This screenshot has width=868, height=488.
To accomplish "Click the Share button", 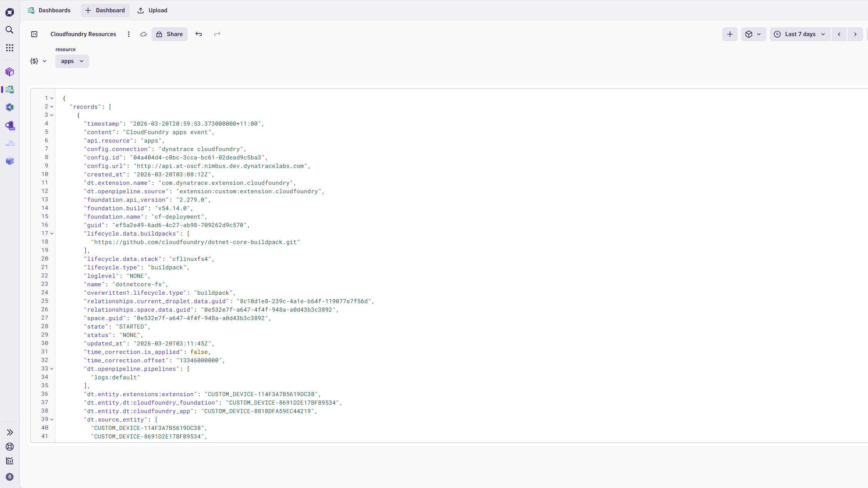I will (169, 34).
